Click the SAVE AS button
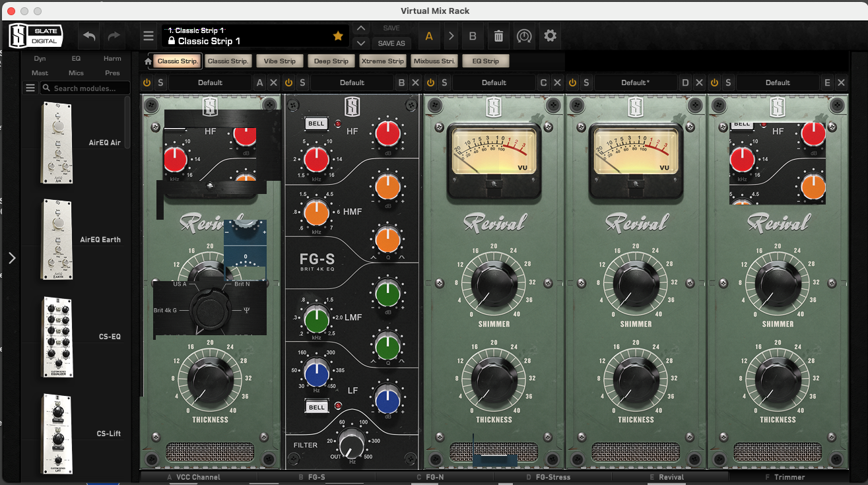Screen dimensions: 868x485 [x=391, y=43]
